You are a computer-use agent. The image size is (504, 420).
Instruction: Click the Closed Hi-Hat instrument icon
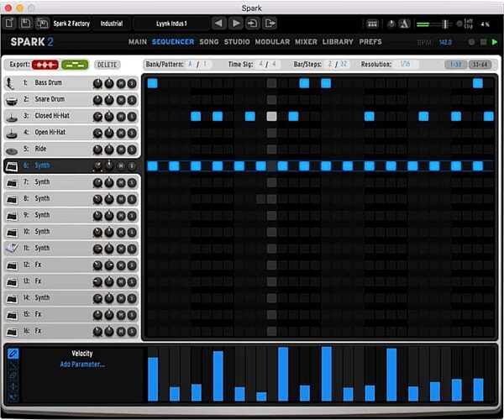coord(12,117)
